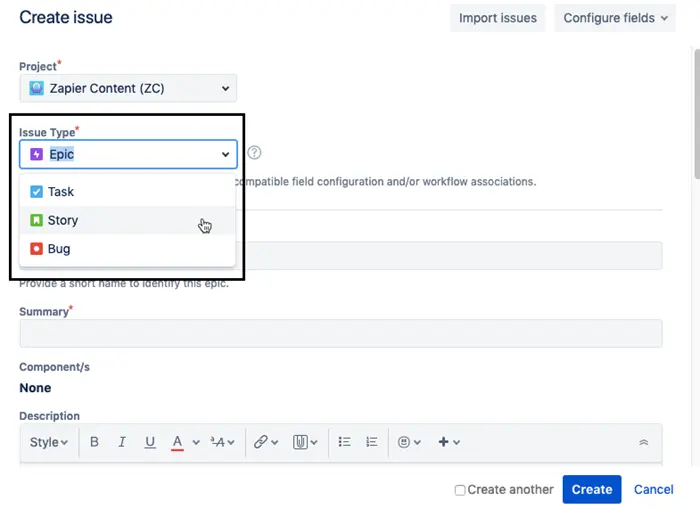Click the Bold formatting icon

tap(94, 442)
